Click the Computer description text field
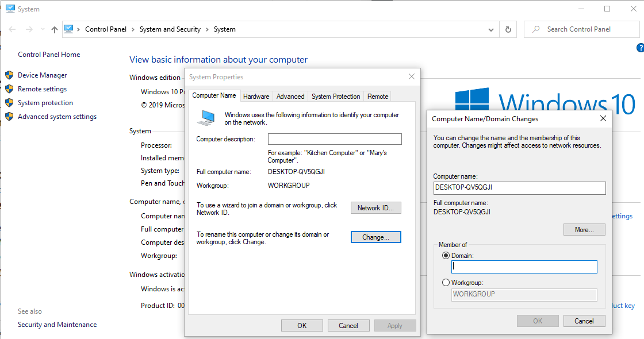 (x=335, y=139)
